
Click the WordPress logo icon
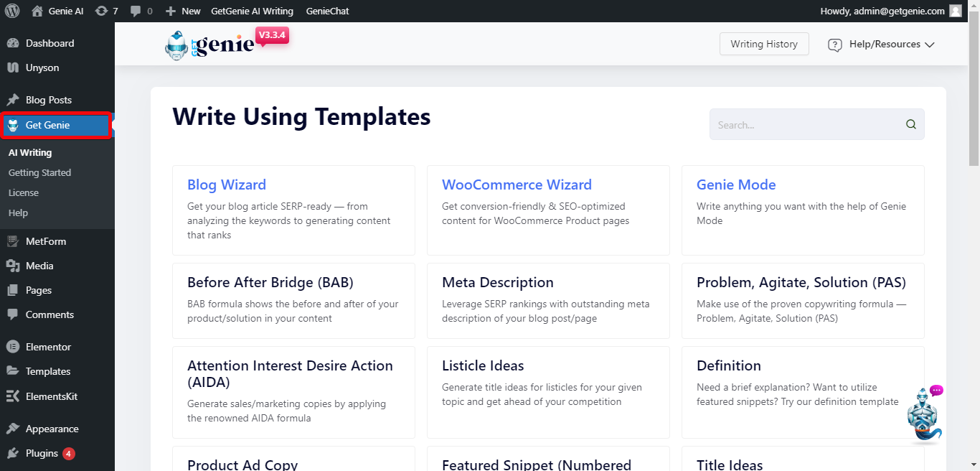[x=12, y=11]
